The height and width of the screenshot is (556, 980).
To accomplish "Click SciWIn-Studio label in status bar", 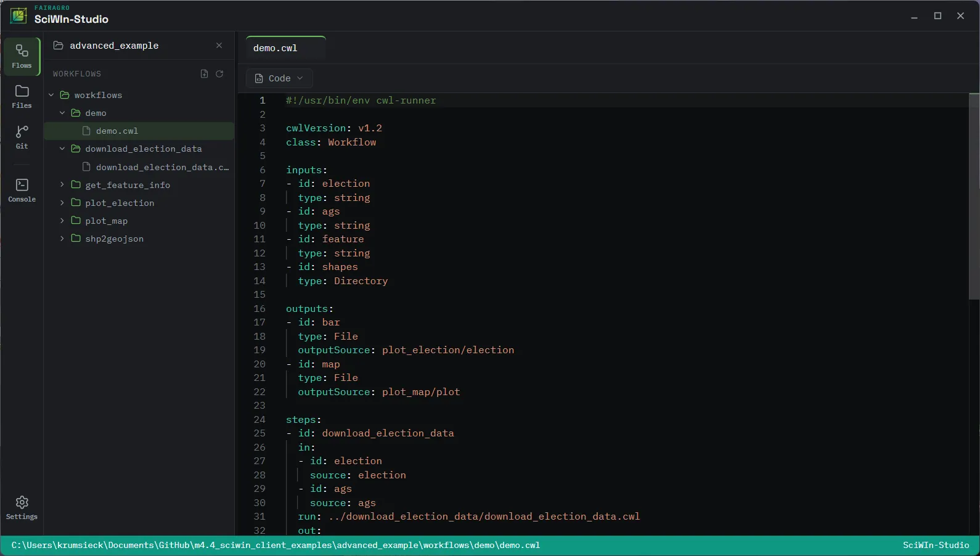I will [936, 545].
